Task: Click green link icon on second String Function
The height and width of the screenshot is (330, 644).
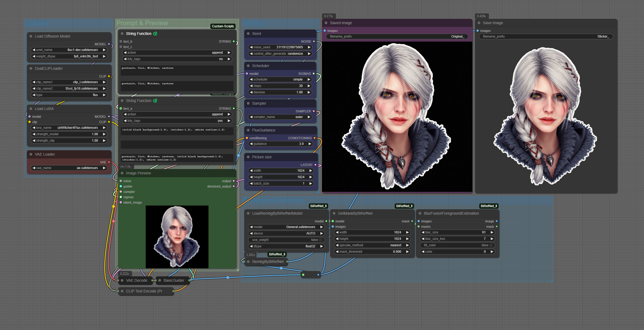Action: [x=155, y=101]
